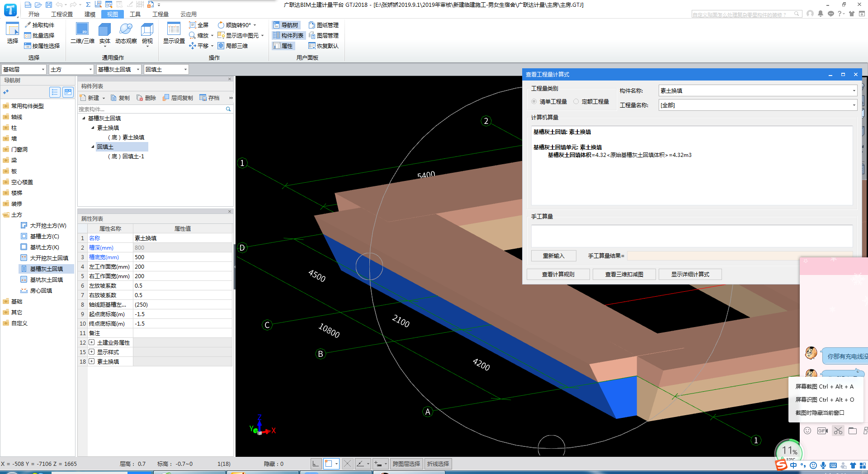Select the 定额工程量 radio button
This screenshot has height=474, width=868.
tap(576, 102)
